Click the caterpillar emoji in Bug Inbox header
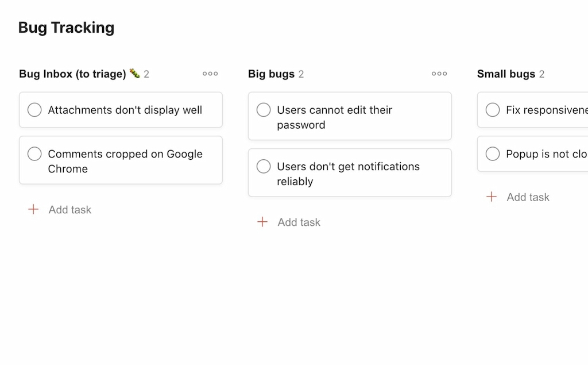This screenshot has width=588, height=365. (134, 73)
